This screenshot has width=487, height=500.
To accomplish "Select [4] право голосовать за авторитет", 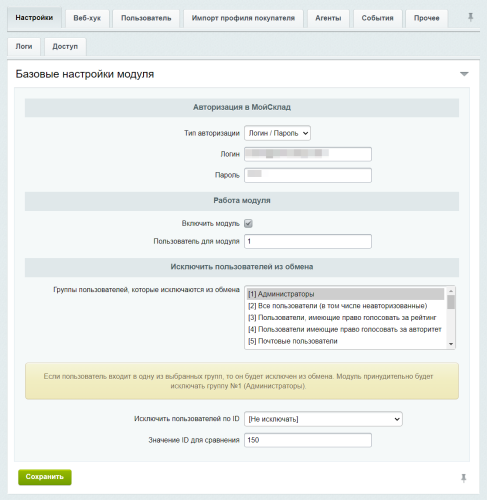I will point(345,329).
